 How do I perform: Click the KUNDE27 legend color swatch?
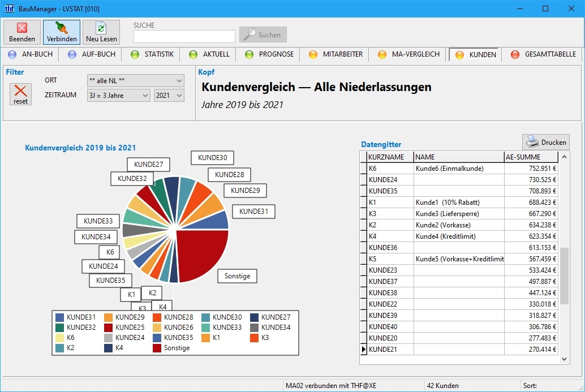[x=254, y=317]
